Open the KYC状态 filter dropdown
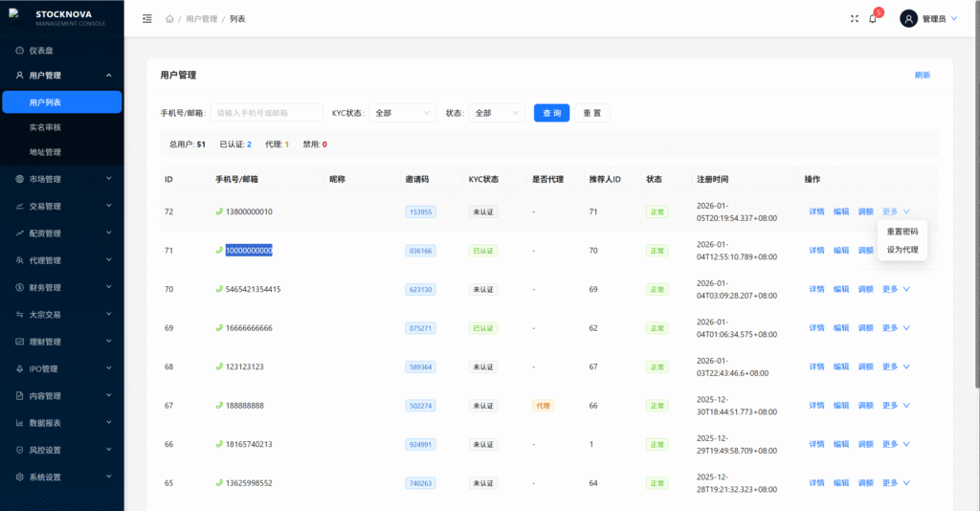The image size is (980, 511). tap(403, 113)
